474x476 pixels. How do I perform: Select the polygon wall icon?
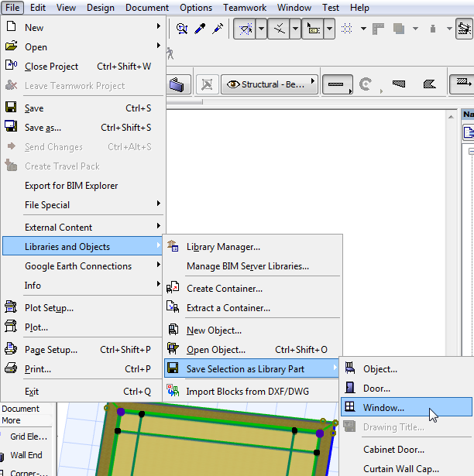click(x=429, y=84)
